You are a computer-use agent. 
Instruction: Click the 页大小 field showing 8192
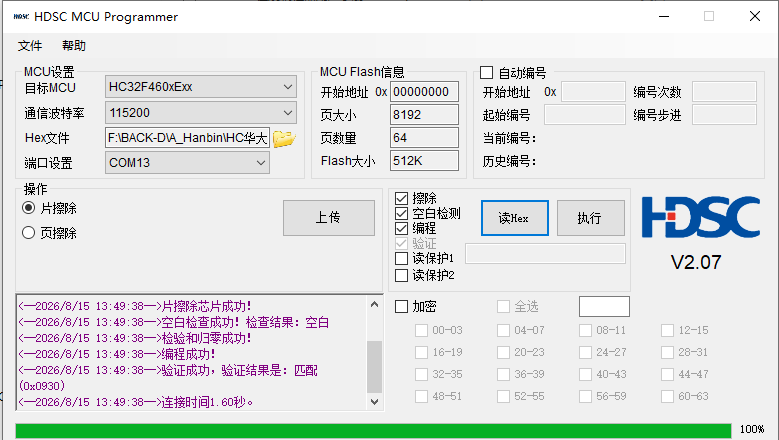[424, 115]
